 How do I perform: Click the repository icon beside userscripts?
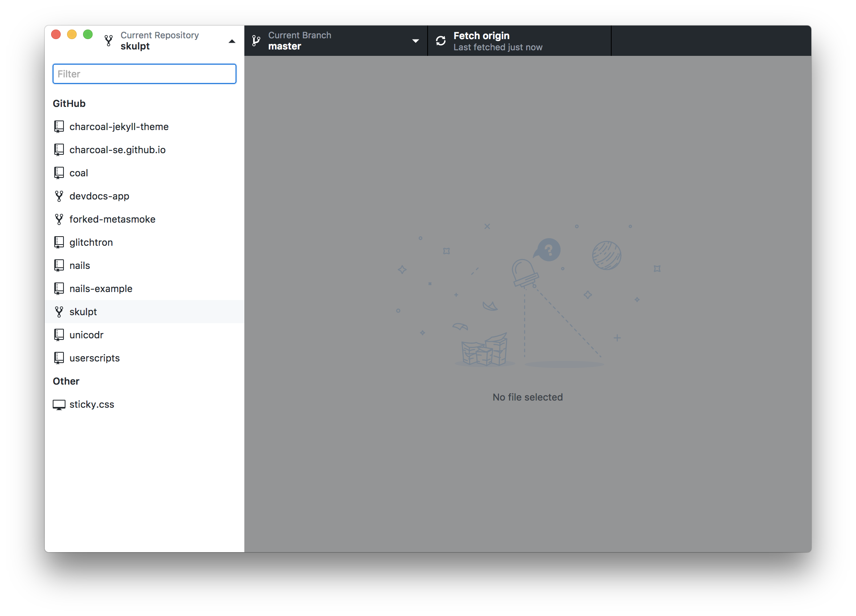pos(59,358)
